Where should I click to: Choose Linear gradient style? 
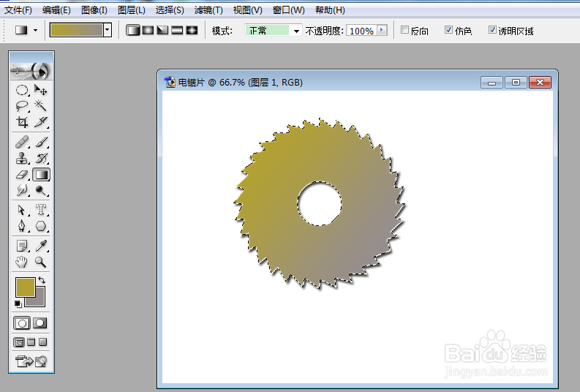(x=133, y=30)
